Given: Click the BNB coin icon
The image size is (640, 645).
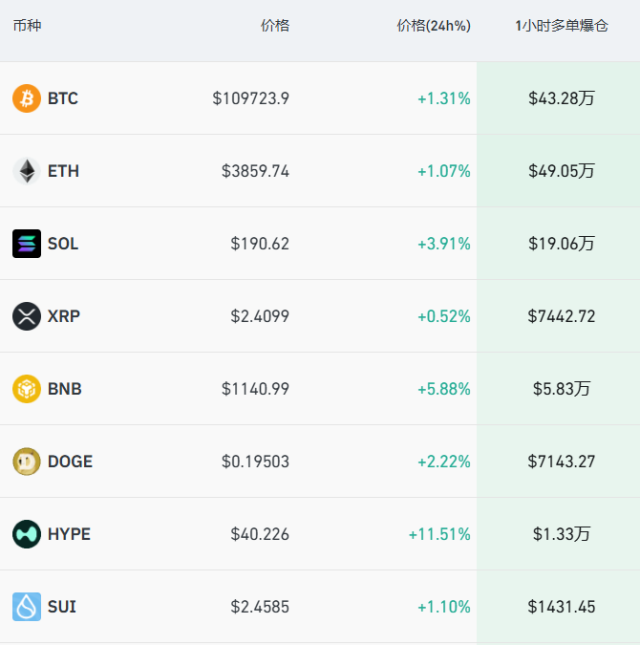Looking at the screenshot, I should click(26, 389).
